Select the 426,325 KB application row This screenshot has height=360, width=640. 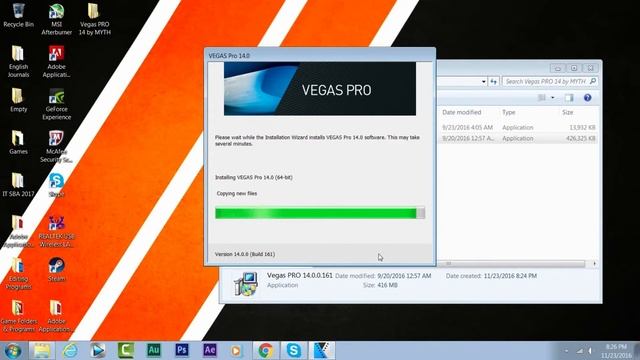tap(518, 138)
